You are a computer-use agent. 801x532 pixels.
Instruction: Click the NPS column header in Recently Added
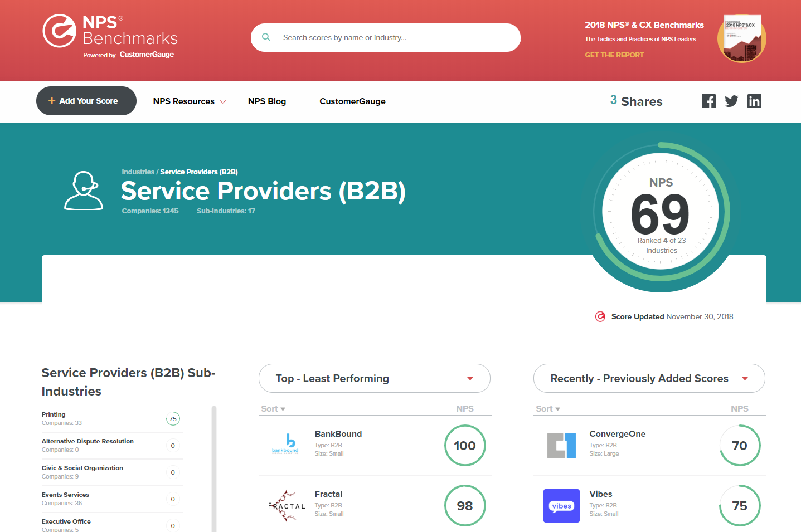[x=740, y=408]
